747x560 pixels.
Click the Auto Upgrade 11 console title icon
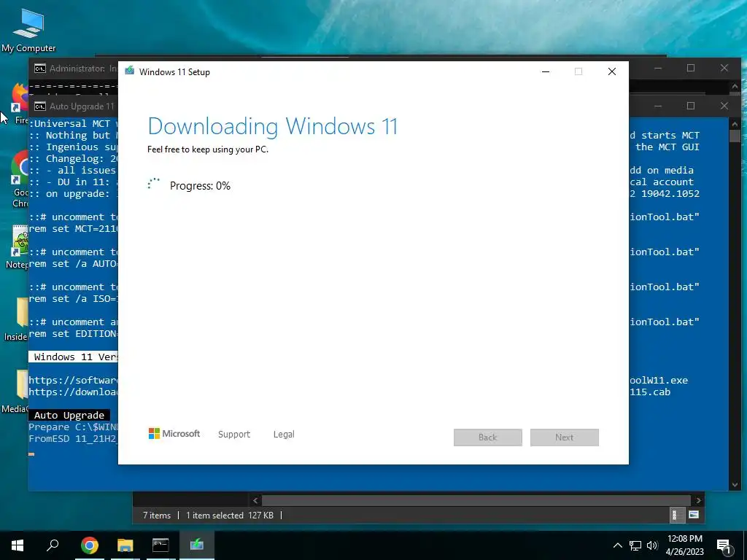point(40,106)
